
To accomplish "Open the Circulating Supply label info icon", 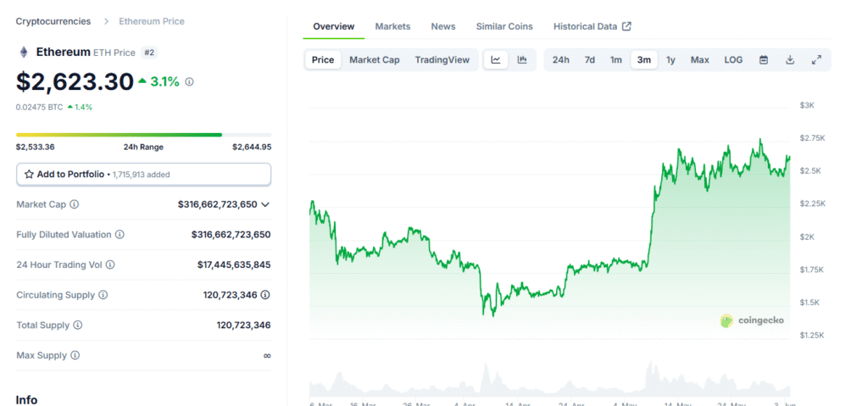I will coord(103,295).
